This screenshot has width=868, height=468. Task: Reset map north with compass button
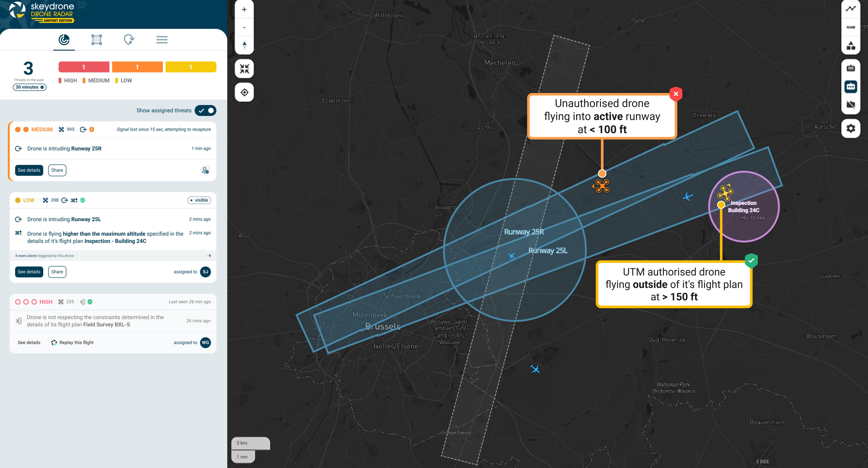(x=244, y=45)
